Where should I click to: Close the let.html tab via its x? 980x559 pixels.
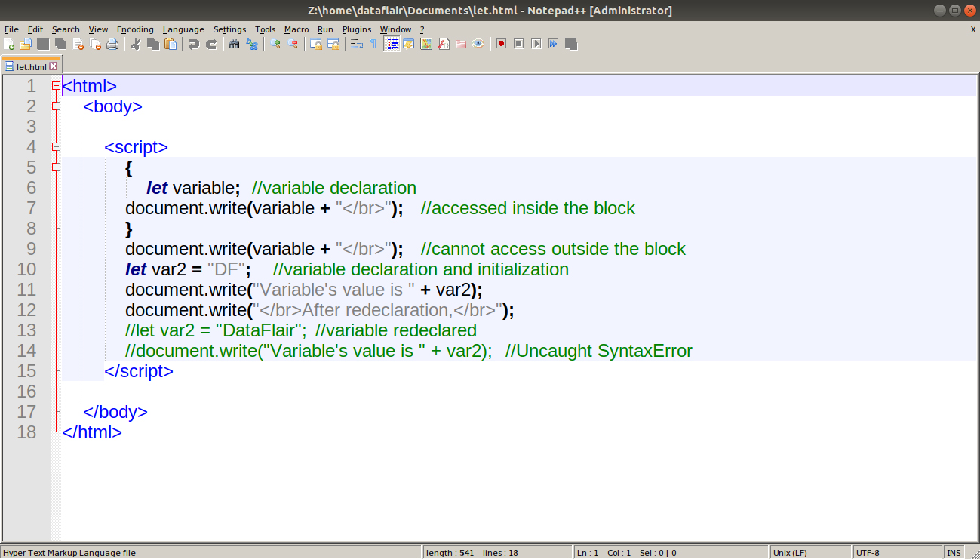54,66
